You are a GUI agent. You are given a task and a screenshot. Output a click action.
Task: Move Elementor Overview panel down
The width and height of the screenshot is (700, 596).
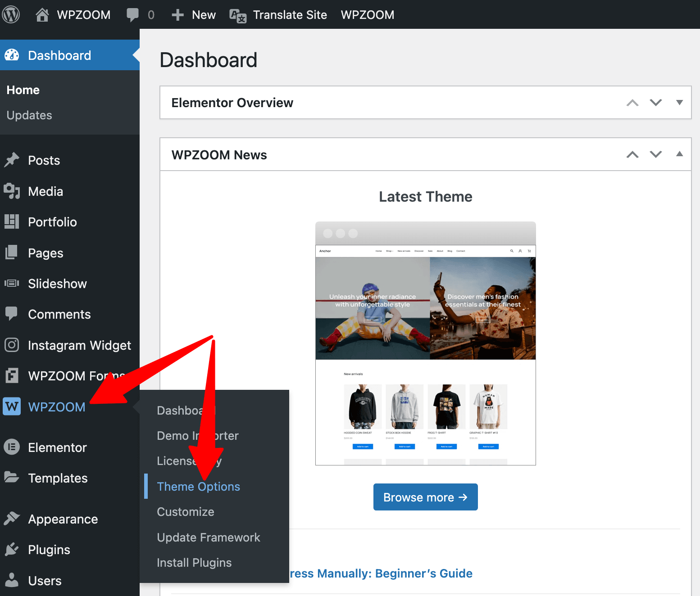click(x=656, y=103)
